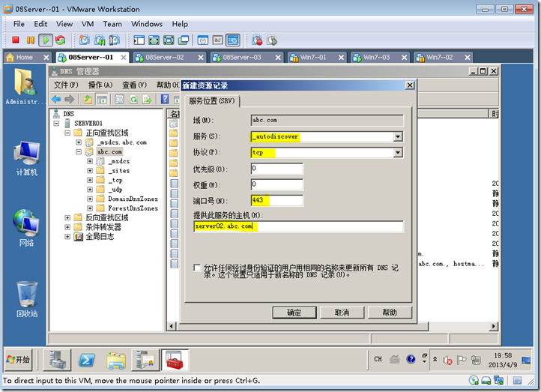Switch to the Win7--01 tab
The height and width of the screenshot is (392, 541).
[317, 57]
